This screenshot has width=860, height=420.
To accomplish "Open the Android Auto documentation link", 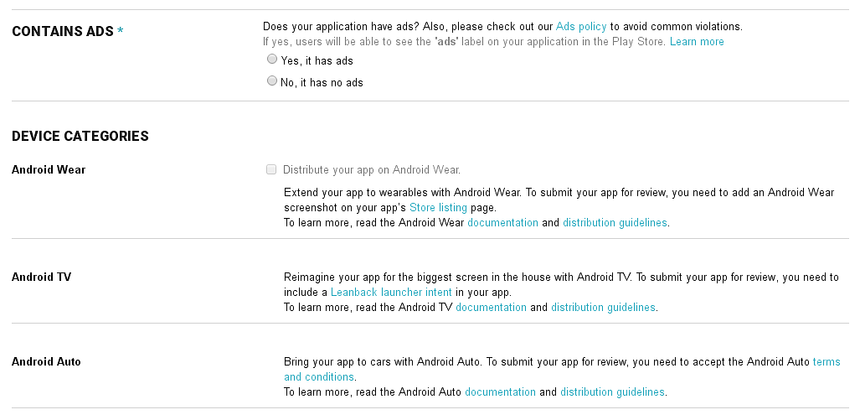I will (x=500, y=392).
